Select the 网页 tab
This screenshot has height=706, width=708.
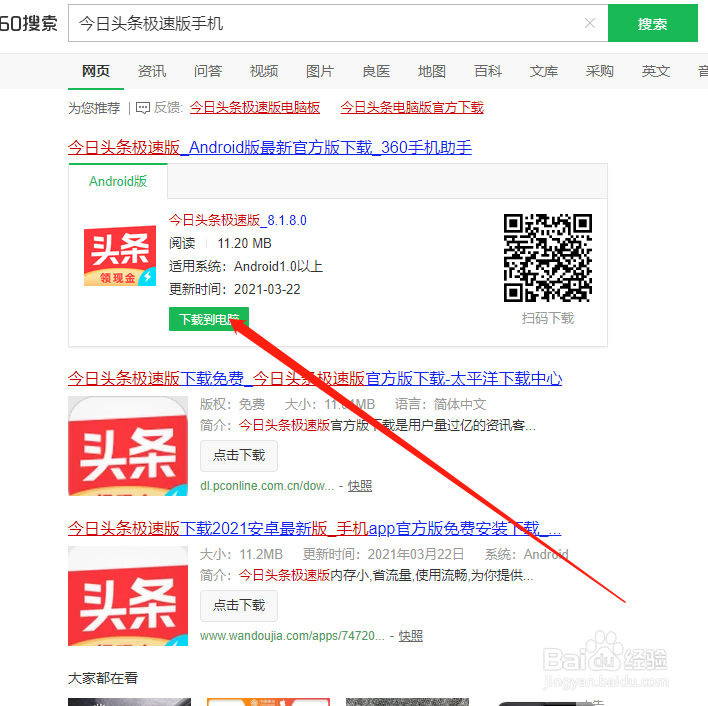[x=96, y=71]
